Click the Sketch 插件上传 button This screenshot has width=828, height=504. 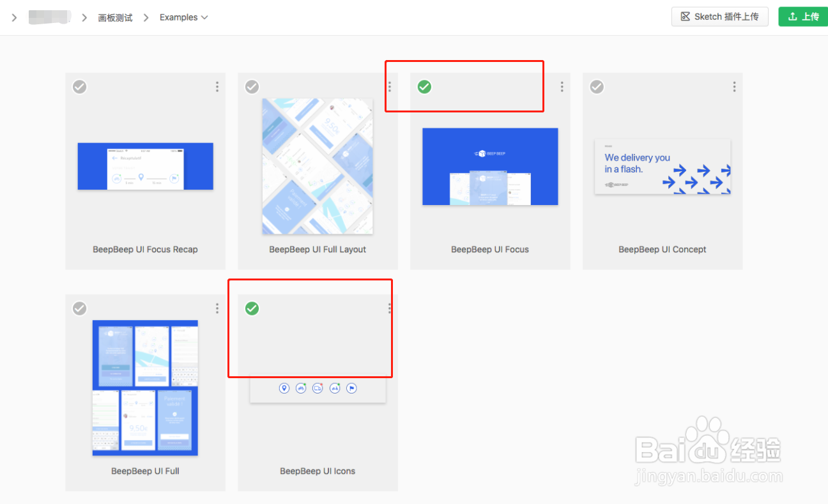719,17
